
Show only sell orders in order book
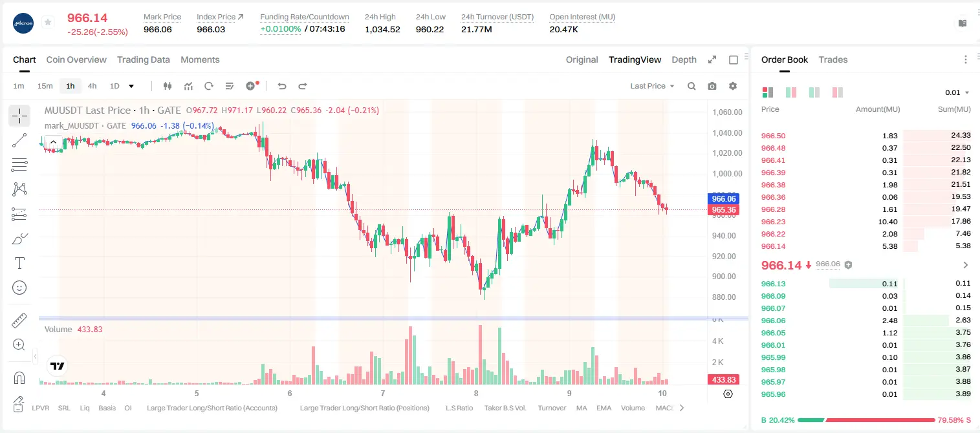click(838, 92)
